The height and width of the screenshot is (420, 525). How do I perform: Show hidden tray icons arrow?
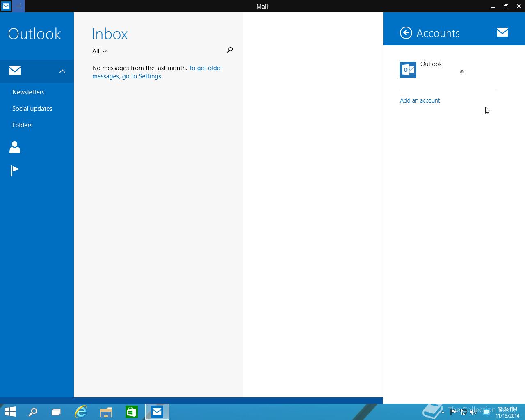pyautogui.click(x=443, y=412)
